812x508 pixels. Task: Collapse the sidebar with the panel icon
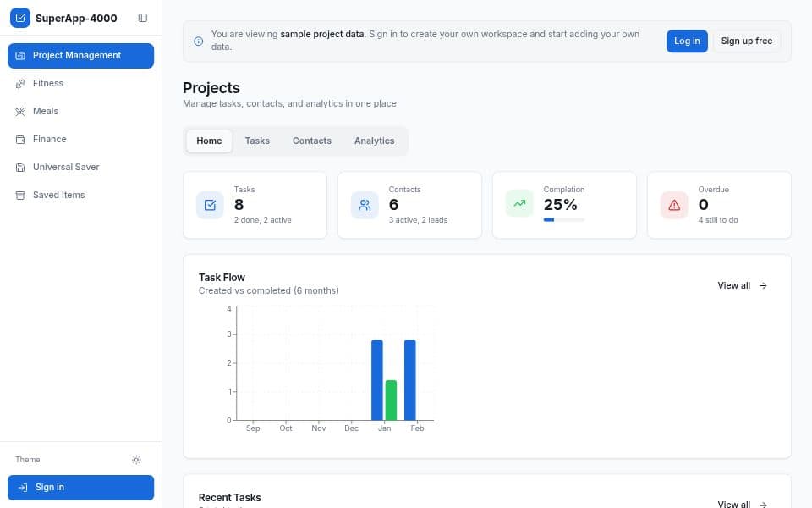(142, 18)
